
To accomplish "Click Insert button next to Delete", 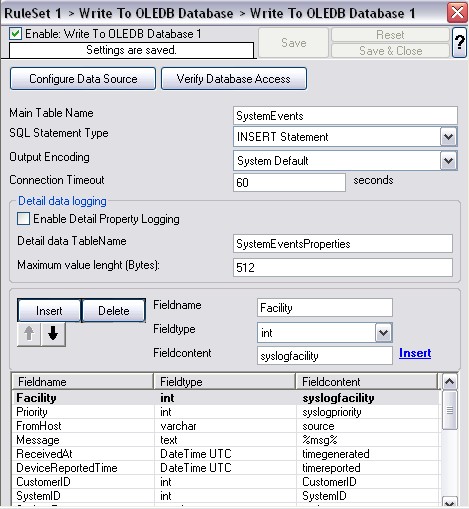I will (x=49, y=311).
